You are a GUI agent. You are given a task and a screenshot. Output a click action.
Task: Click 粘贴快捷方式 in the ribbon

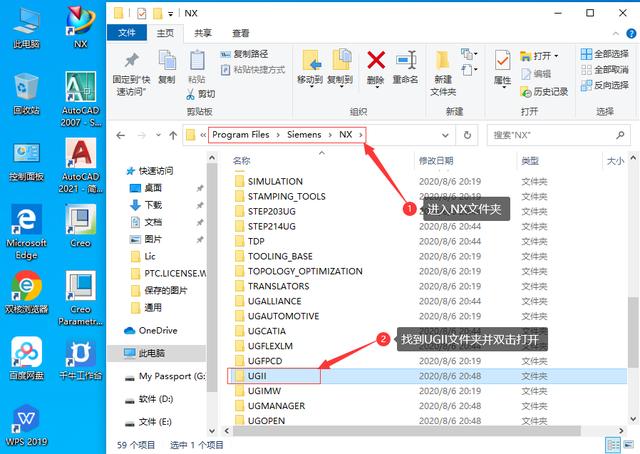(252, 70)
